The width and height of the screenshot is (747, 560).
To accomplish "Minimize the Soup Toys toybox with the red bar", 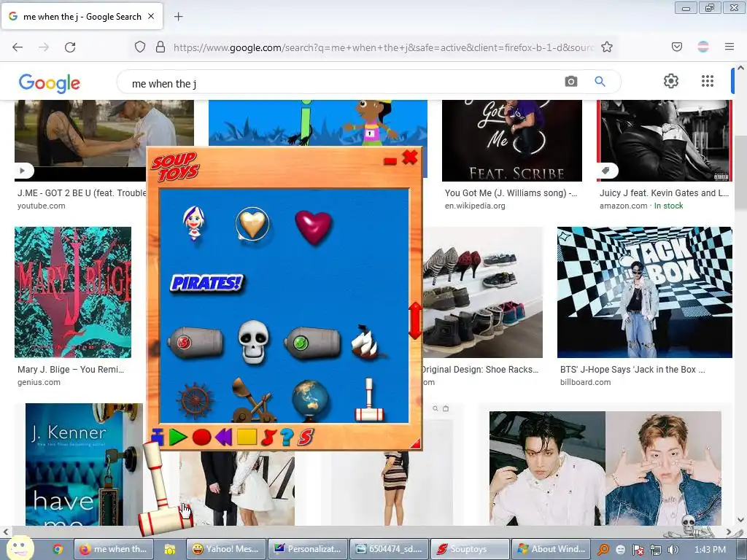I will tap(390, 161).
